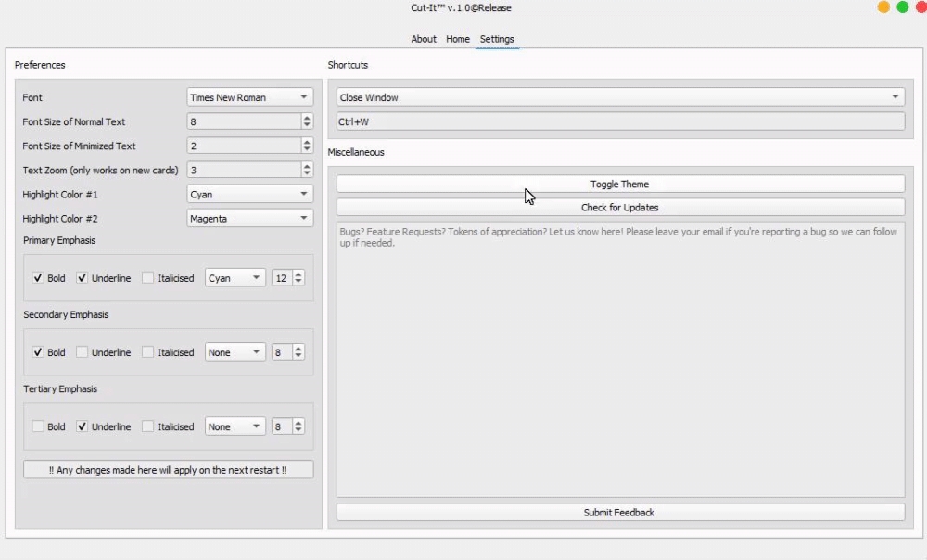
Task: Open Primary Emphasis Cyan color dropdown
Action: point(235,278)
